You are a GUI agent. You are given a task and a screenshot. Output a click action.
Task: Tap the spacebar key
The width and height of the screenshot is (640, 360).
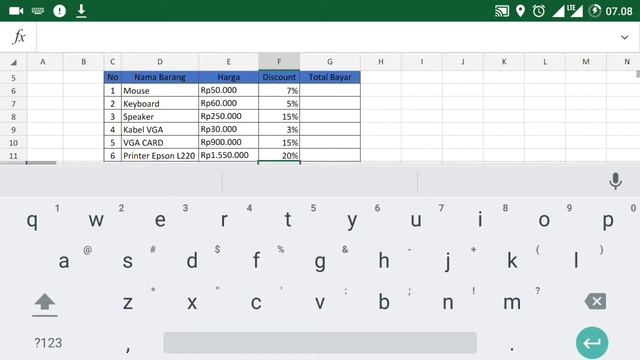tap(320, 342)
